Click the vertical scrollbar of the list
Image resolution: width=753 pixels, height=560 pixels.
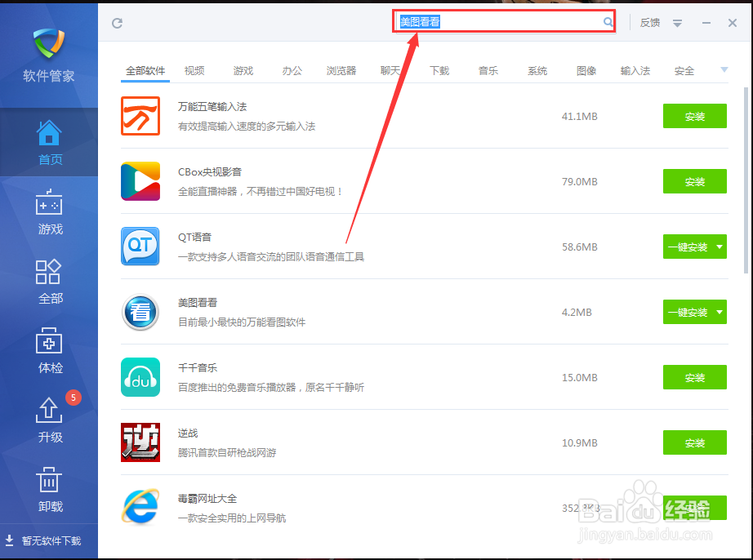[x=746, y=180]
